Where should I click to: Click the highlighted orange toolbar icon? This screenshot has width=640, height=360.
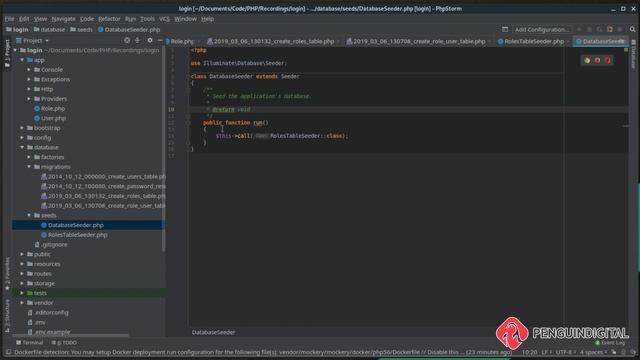[609, 29]
